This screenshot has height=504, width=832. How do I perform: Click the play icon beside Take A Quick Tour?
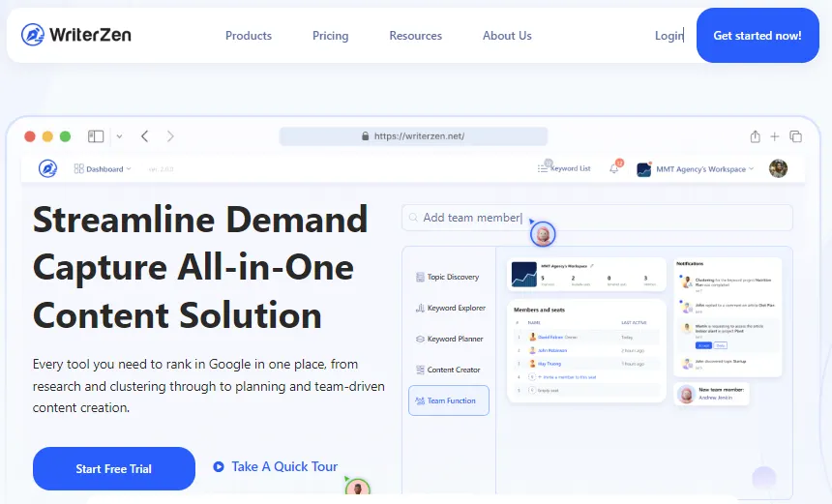pos(218,467)
